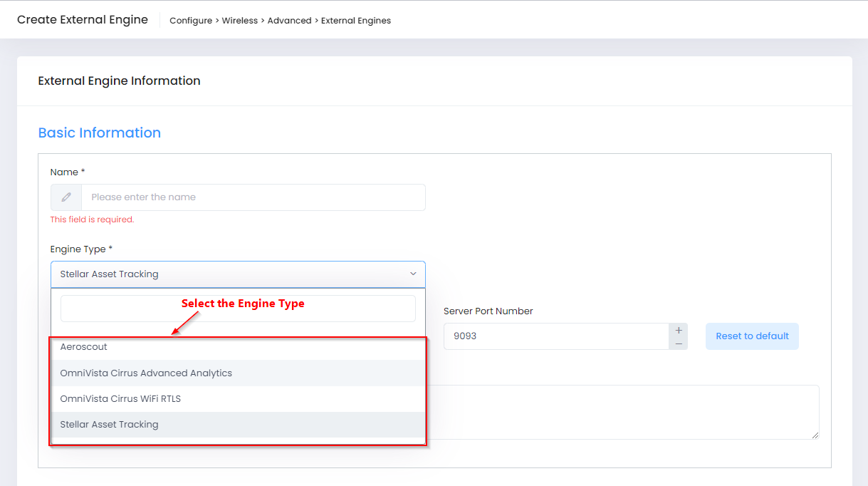
Task: Open the Engine Type combo box
Action: (x=237, y=274)
